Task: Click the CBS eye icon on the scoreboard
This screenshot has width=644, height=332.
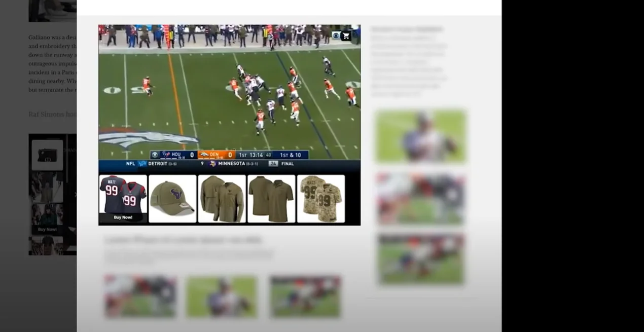Action: coord(155,155)
